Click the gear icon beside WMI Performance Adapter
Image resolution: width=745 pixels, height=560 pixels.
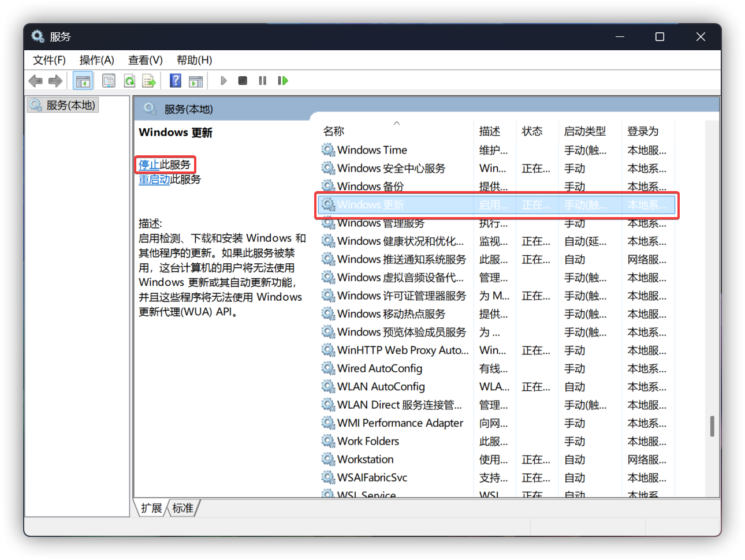329,423
